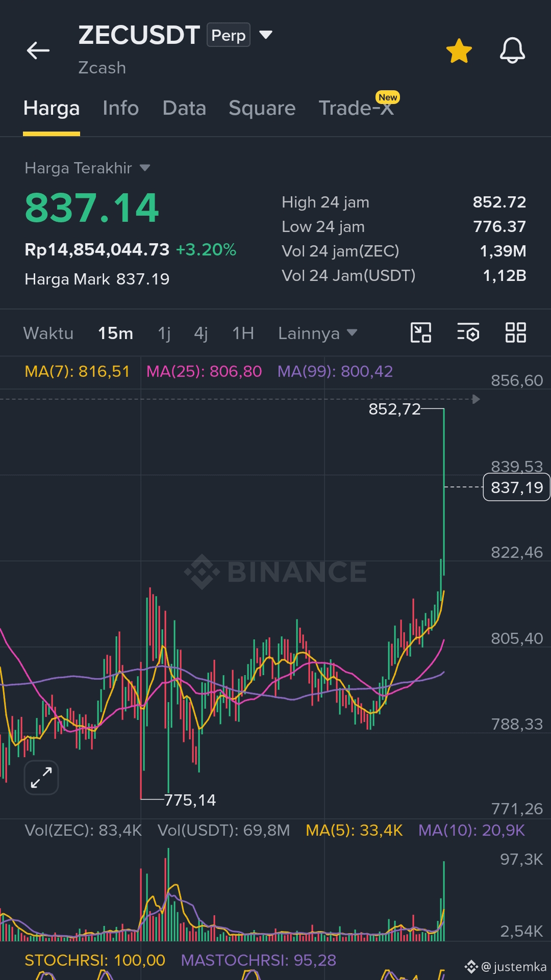
Task: Select the Waktu chart view
Action: click(x=48, y=333)
